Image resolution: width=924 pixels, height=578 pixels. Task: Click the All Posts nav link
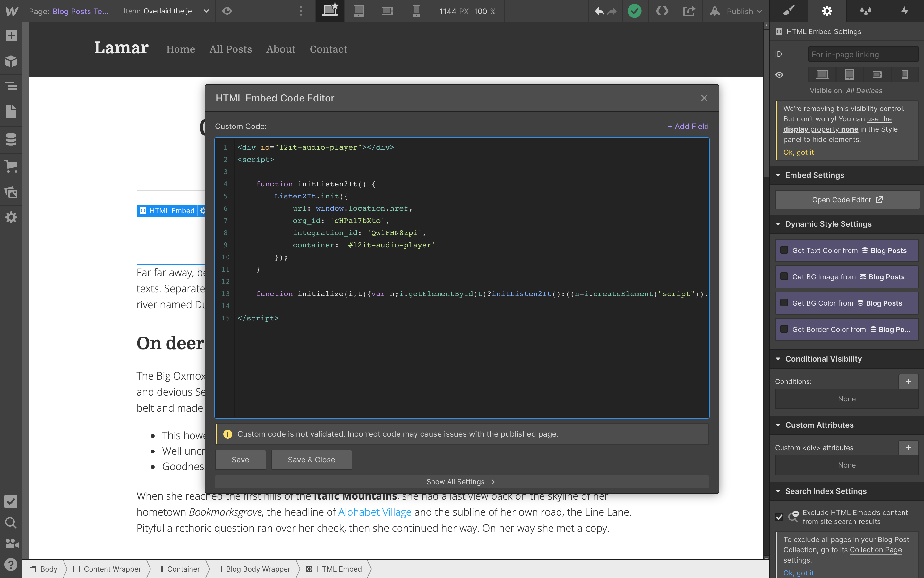(231, 49)
